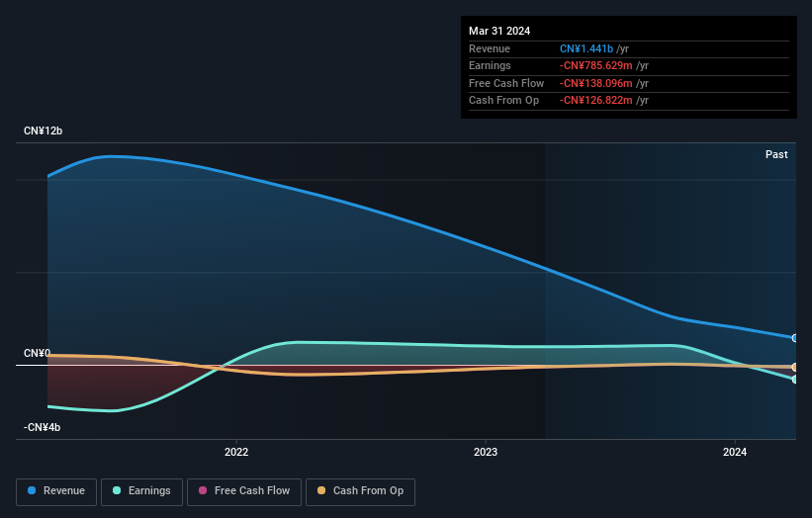Viewport: 812px width, 518px height.
Task: Click the orange Cash From Op endpoint marker
Action: coord(795,367)
